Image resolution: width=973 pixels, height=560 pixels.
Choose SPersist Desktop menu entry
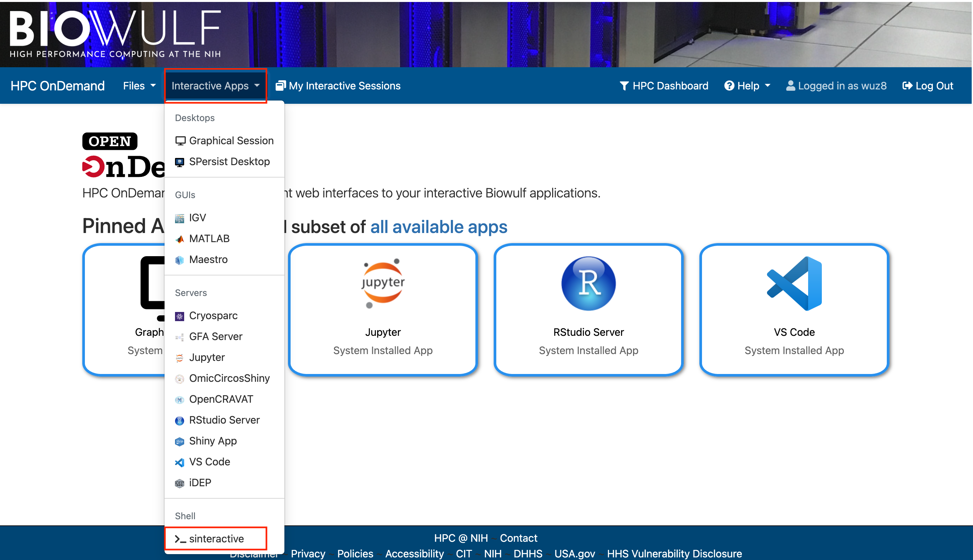coord(224,162)
